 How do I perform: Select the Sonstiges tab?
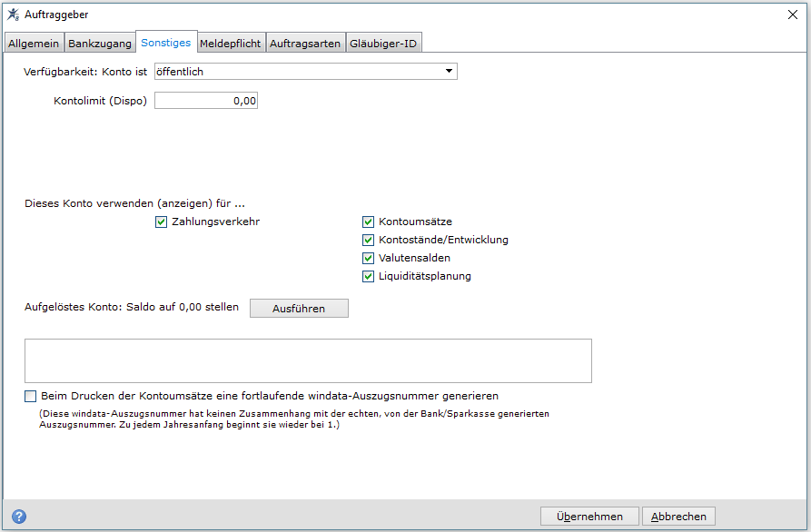click(166, 43)
